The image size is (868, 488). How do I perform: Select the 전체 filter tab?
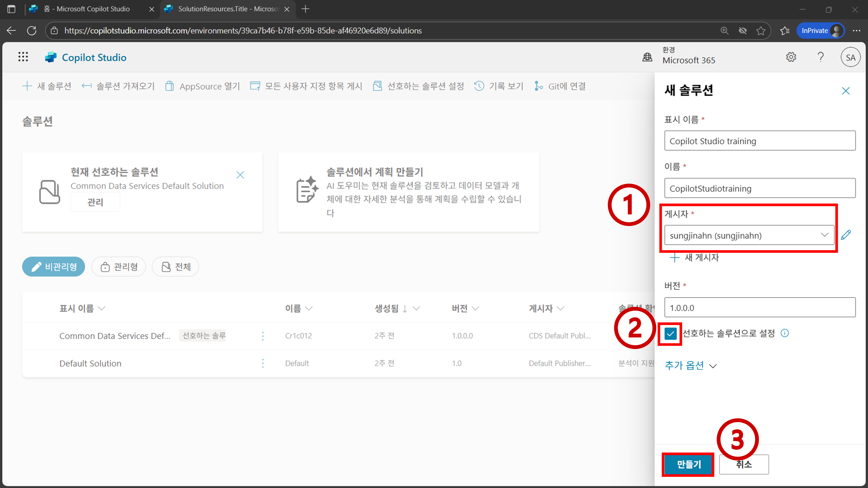point(176,267)
